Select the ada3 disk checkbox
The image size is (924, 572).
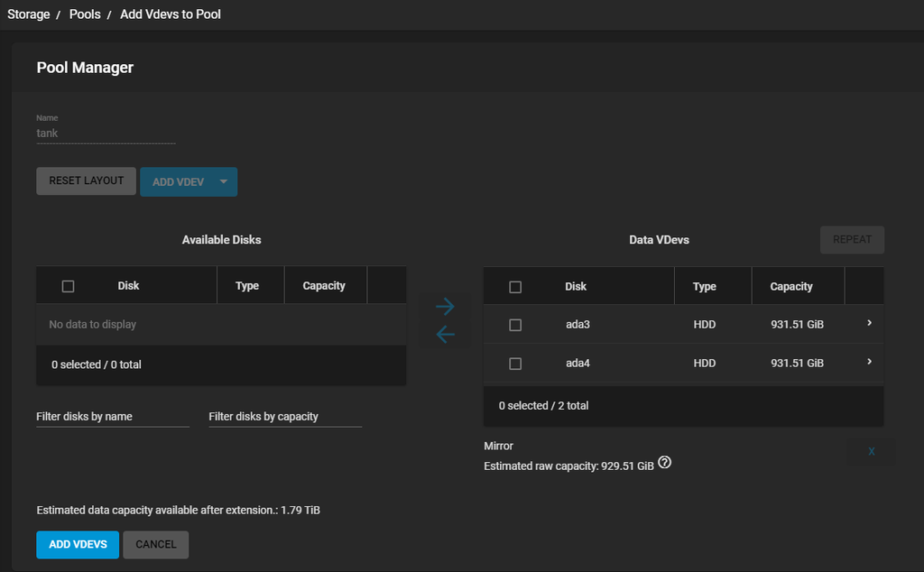coord(515,325)
